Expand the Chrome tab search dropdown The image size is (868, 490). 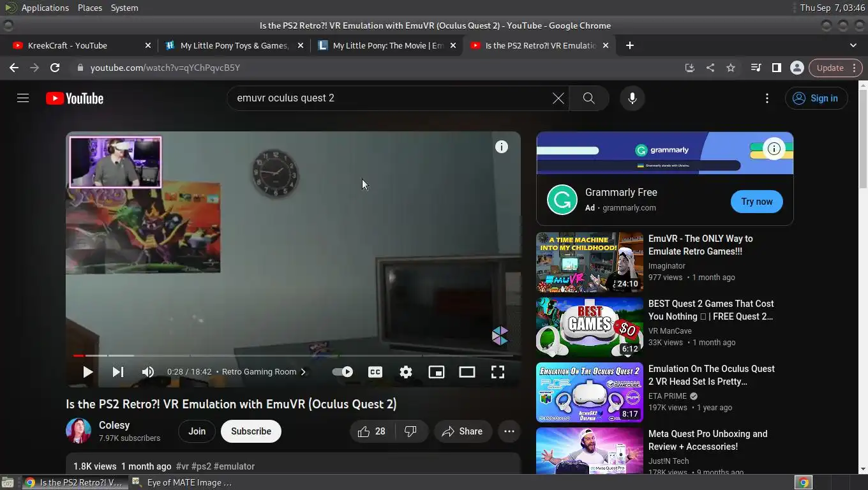point(853,45)
